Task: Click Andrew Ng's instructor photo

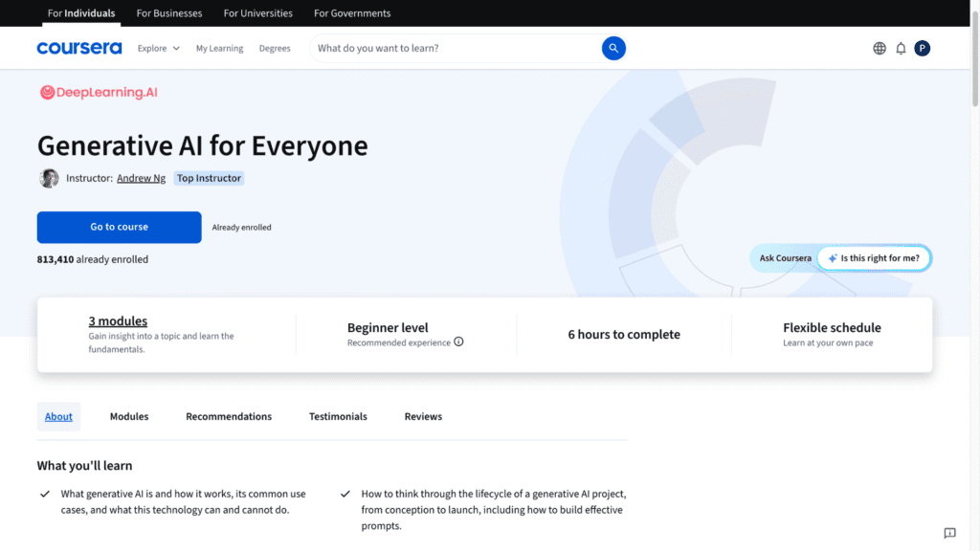Action: [49, 178]
